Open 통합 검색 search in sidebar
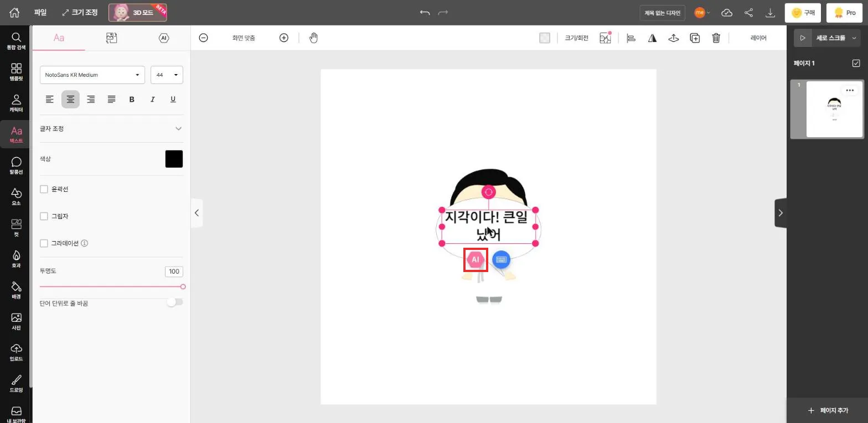Screen dimensions: 868x423 [16, 41]
